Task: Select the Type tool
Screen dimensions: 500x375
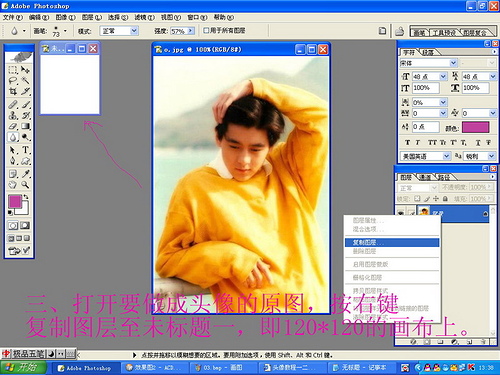Action: click(x=25, y=150)
